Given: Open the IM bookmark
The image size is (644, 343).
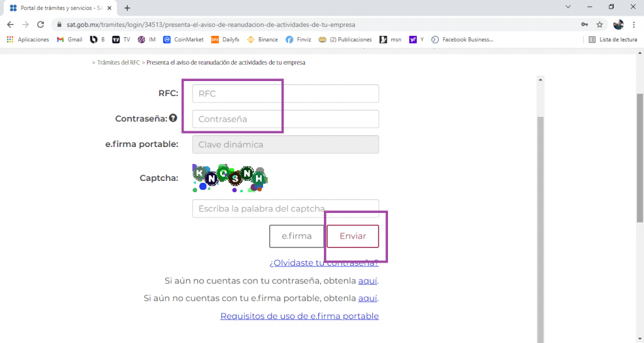Looking at the screenshot, I should (147, 40).
